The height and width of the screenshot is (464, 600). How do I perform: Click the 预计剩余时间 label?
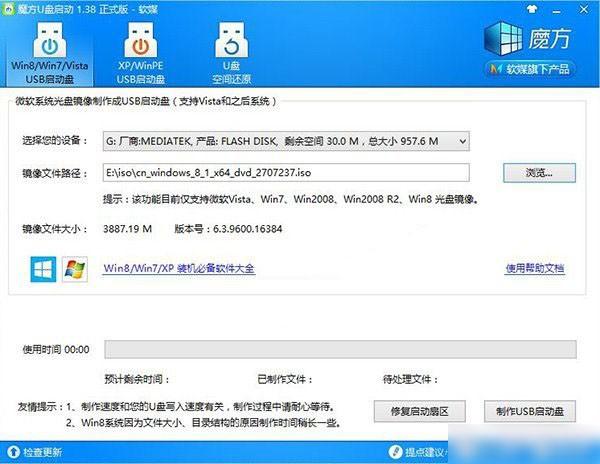[137, 379]
